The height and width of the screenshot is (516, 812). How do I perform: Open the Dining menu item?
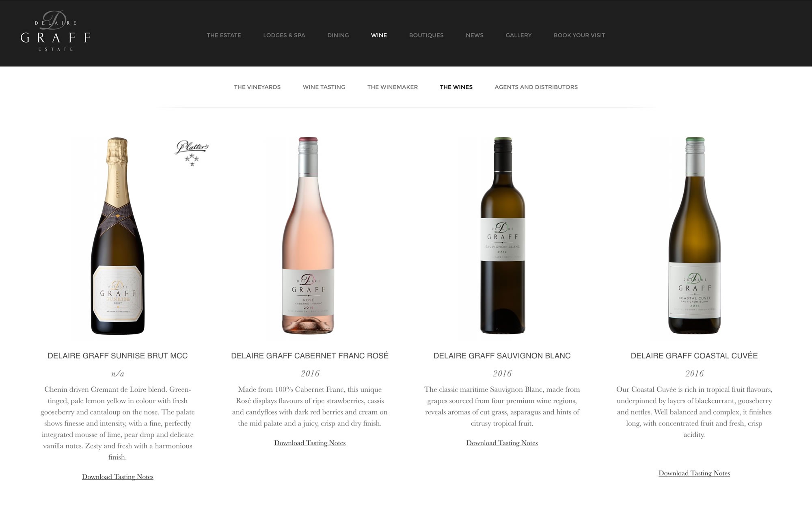[338, 35]
